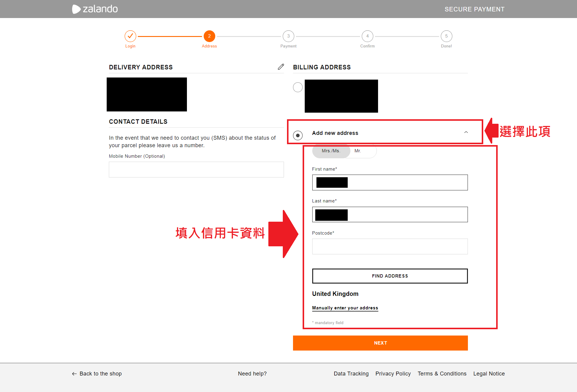Choose the Mrs./Ms. title option
The image size is (577, 392).
pyautogui.click(x=331, y=151)
